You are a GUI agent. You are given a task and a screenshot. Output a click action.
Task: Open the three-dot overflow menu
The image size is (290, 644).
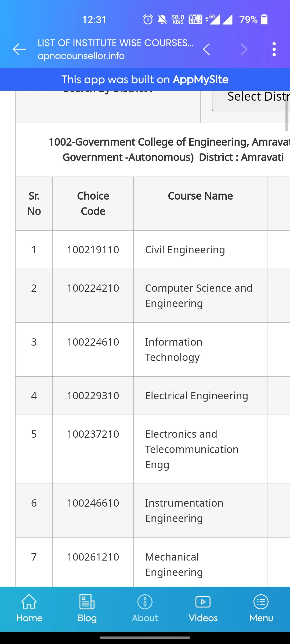pyautogui.click(x=274, y=49)
